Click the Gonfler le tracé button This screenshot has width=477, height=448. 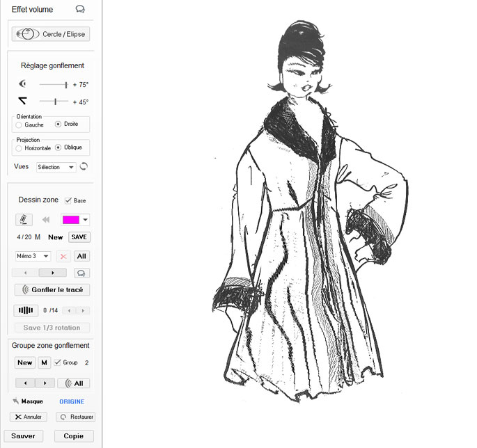52,289
